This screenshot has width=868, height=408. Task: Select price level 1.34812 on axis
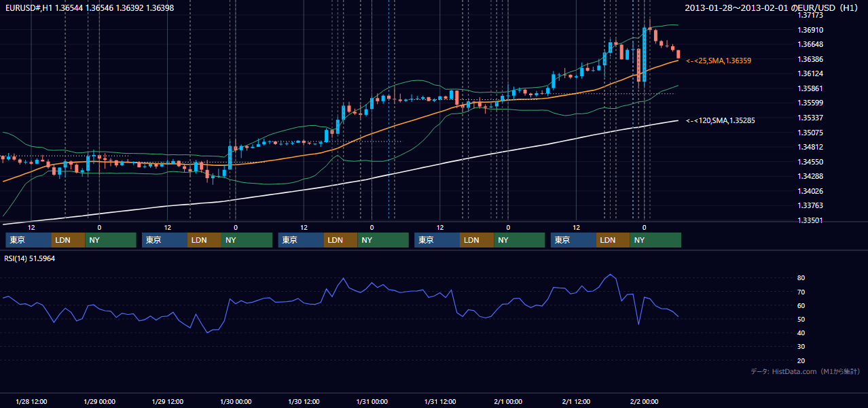tap(811, 147)
